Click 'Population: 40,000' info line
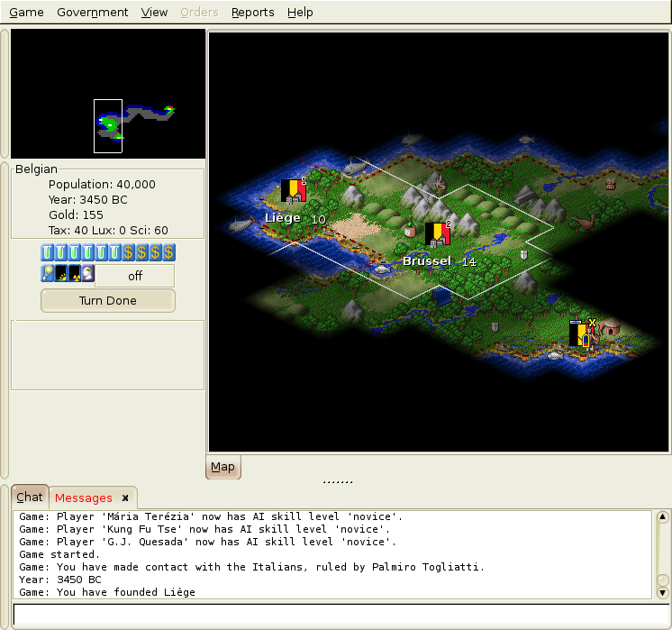 pos(102,185)
